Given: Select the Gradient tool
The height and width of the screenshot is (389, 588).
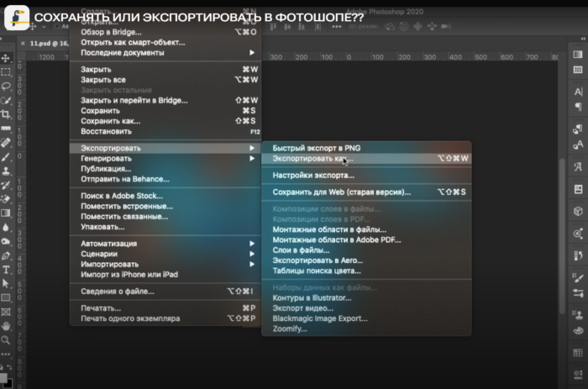Looking at the screenshot, I should click(6, 213).
